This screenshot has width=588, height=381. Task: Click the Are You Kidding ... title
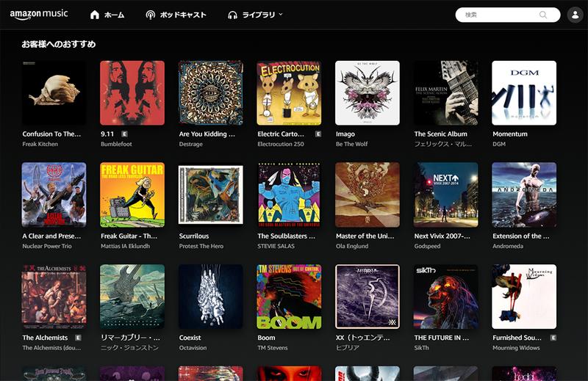[207, 134]
